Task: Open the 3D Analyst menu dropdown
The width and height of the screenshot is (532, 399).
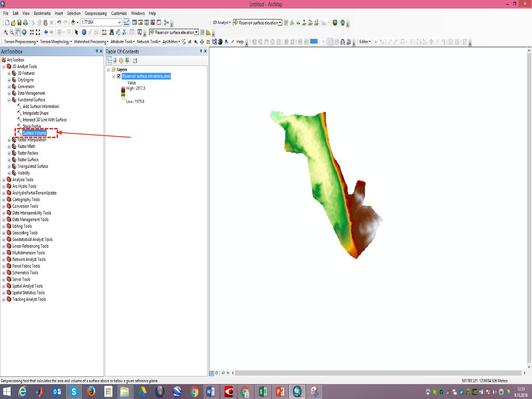Action: click(x=221, y=23)
